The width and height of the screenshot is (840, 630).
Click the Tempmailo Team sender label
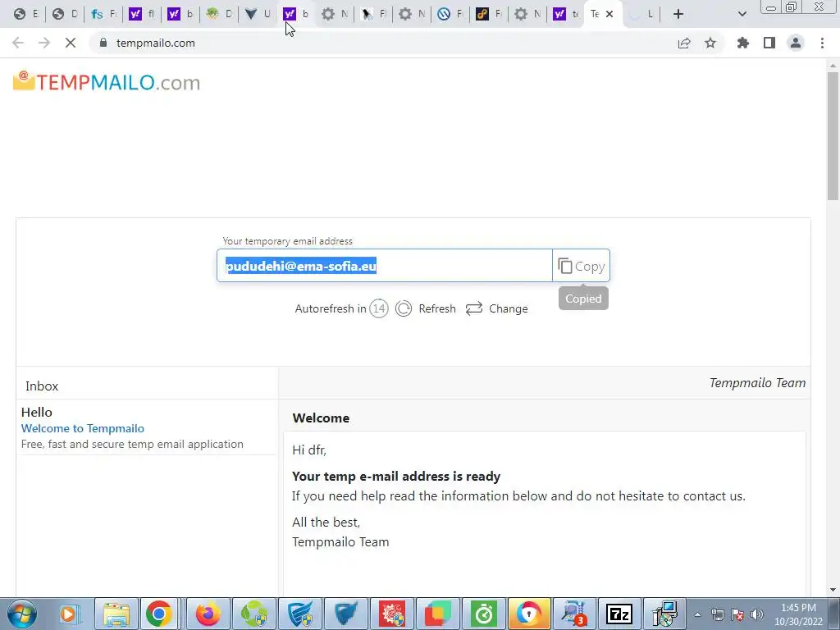tap(757, 382)
